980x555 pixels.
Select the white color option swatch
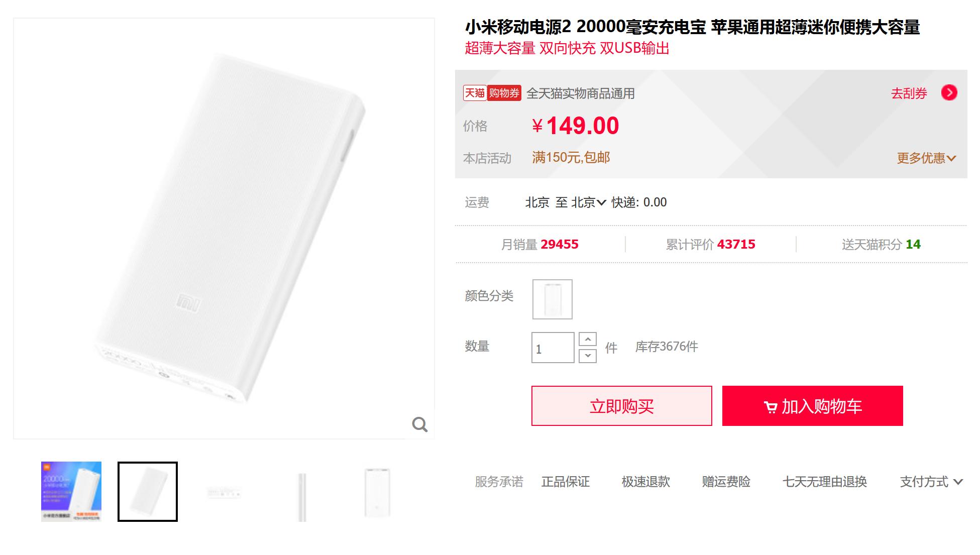(553, 299)
